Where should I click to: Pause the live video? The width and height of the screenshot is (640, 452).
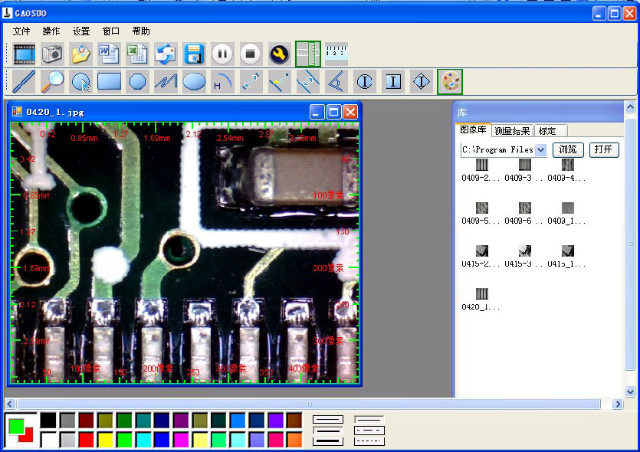coord(222,54)
